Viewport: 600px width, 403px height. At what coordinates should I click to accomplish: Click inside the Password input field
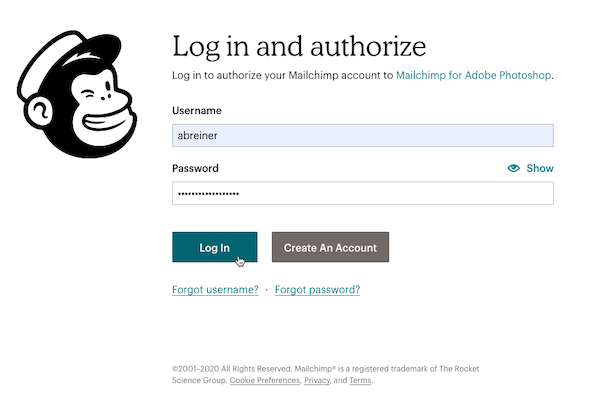point(362,193)
